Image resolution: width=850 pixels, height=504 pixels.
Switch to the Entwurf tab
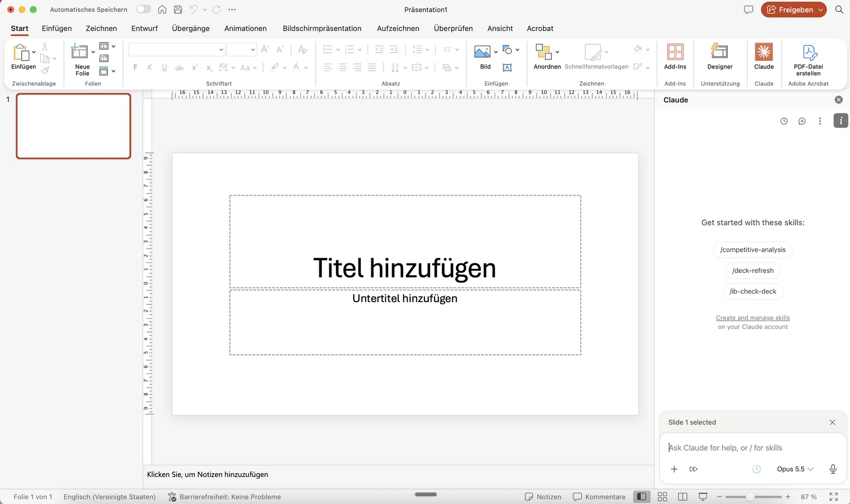[x=144, y=28]
